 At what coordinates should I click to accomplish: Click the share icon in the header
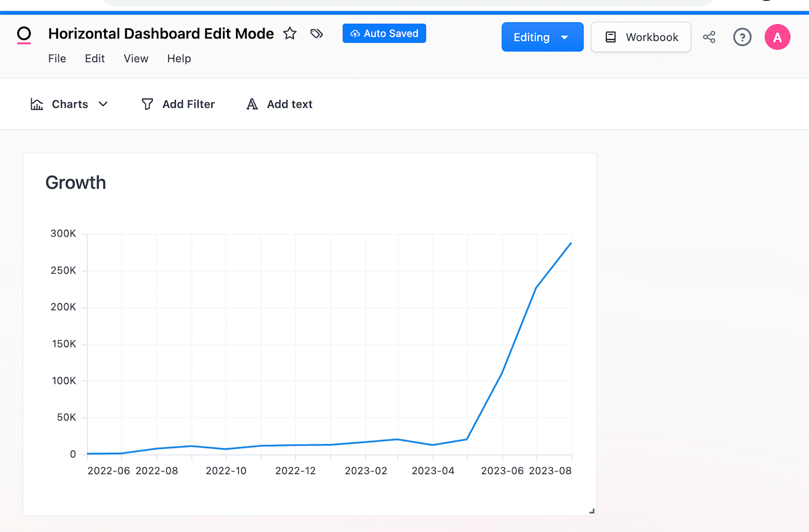pos(709,37)
